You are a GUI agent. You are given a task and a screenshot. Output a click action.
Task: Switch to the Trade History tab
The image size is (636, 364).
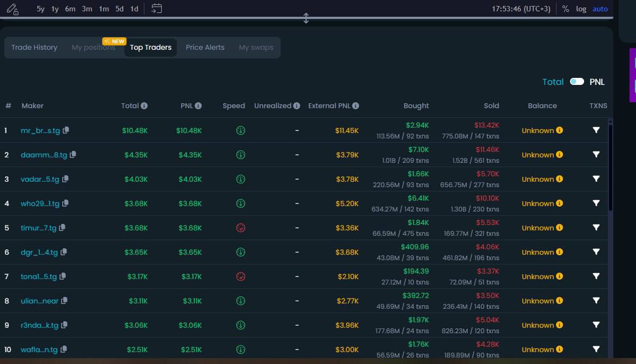tap(34, 47)
